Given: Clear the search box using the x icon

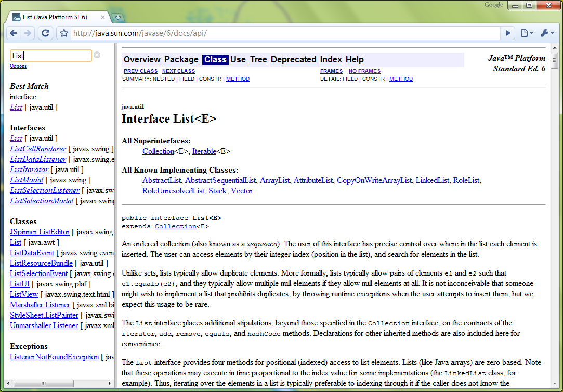Looking at the screenshot, I should click(97, 54).
